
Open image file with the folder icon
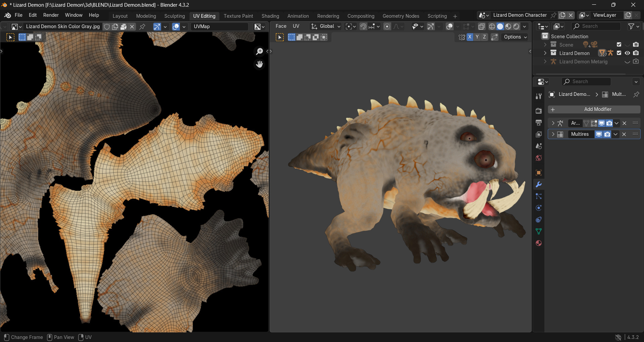[x=123, y=26]
